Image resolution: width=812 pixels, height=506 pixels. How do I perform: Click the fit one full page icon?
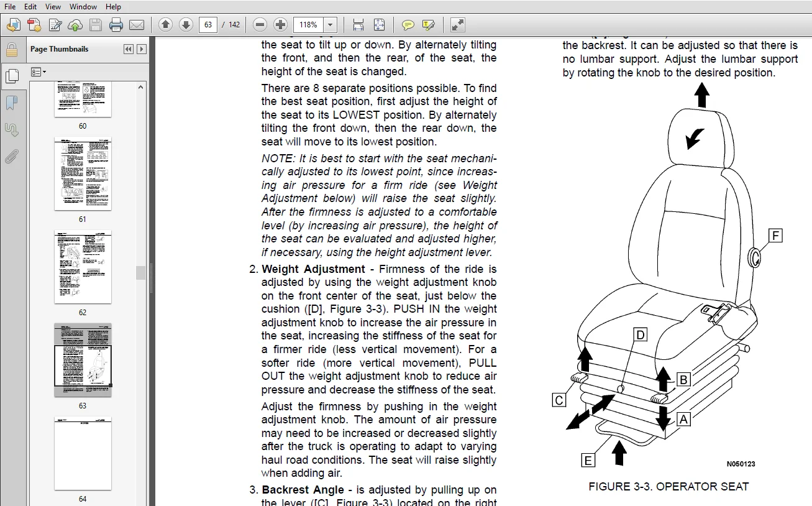pyautogui.click(x=379, y=25)
